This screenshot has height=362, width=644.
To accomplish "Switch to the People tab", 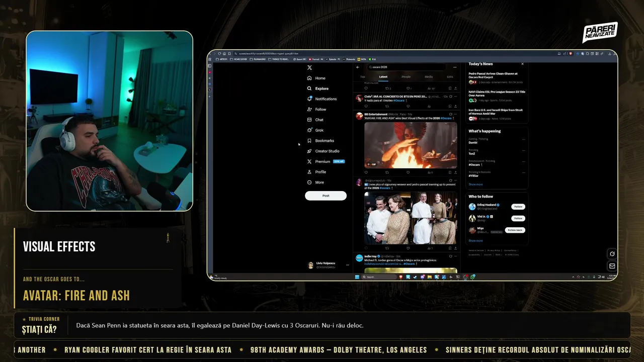I will (x=406, y=77).
